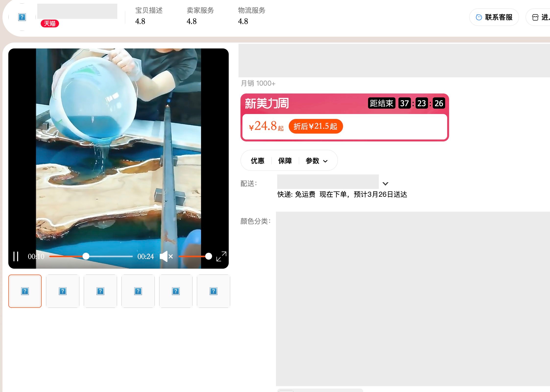The image size is (550, 392).
Task: Click the customer service chat icon
Action: click(x=479, y=17)
